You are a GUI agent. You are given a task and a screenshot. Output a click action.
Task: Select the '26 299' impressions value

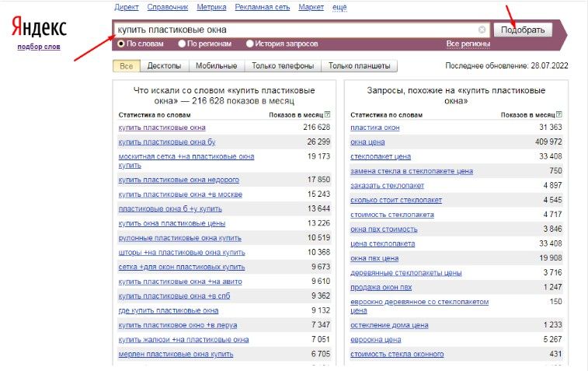pos(318,142)
